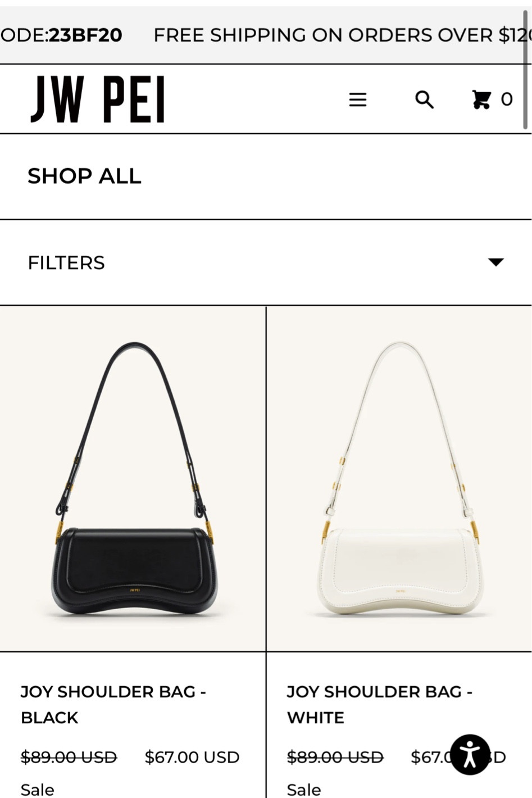Screen dimensions: 532x798
Task: Open the accessibility options widget
Action: pos(470,754)
